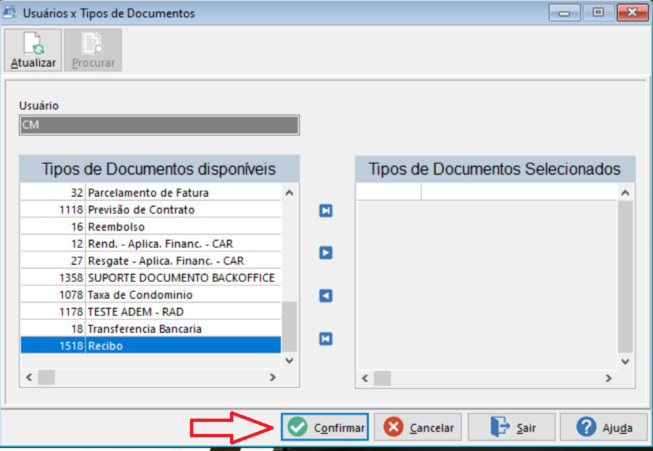Click the selected list scroll up arrow
This screenshot has height=451, width=653.
coord(625,193)
